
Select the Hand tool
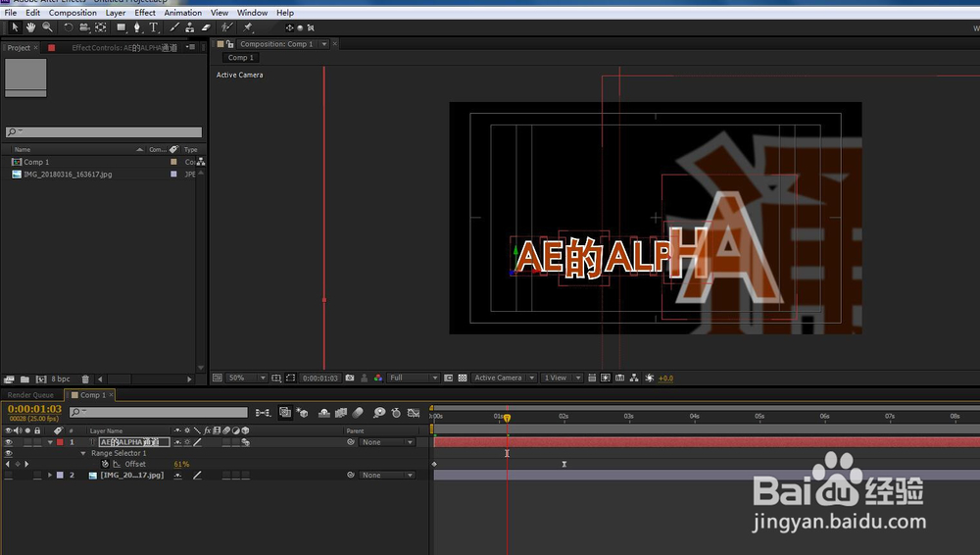point(30,27)
